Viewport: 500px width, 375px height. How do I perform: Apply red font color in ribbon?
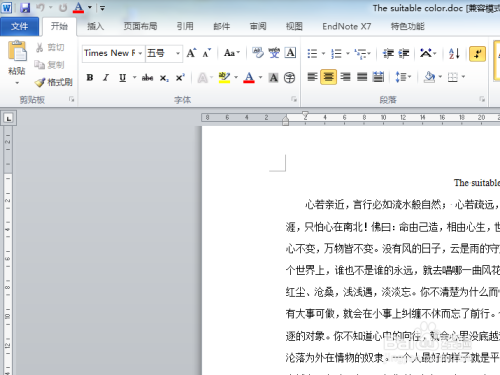249,78
